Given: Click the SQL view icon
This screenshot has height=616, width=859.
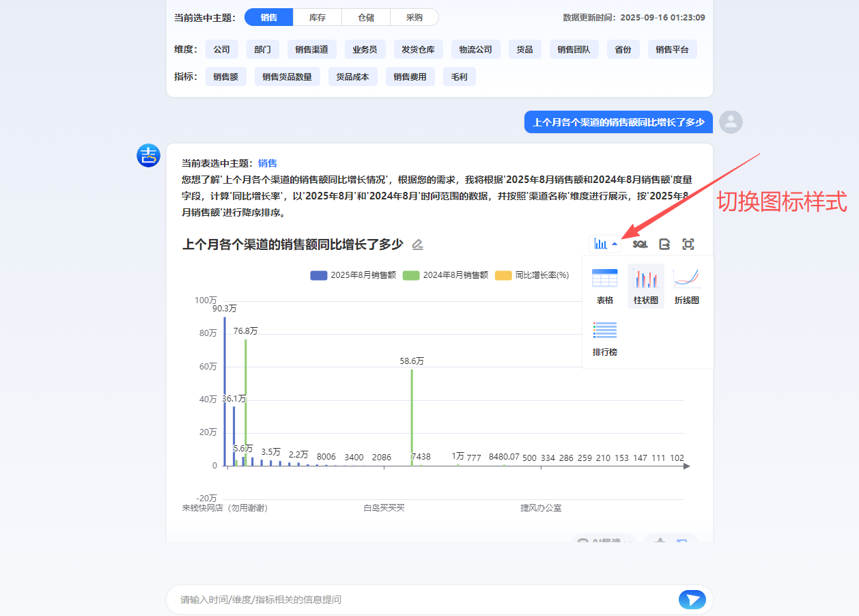Looking at the screenshot, I should click(640, 244).
